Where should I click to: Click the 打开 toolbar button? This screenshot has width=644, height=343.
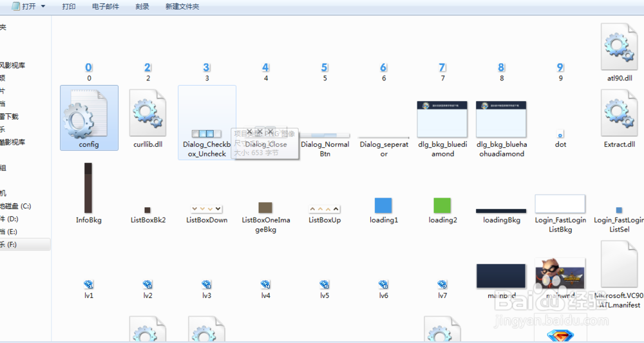point(24,6)
